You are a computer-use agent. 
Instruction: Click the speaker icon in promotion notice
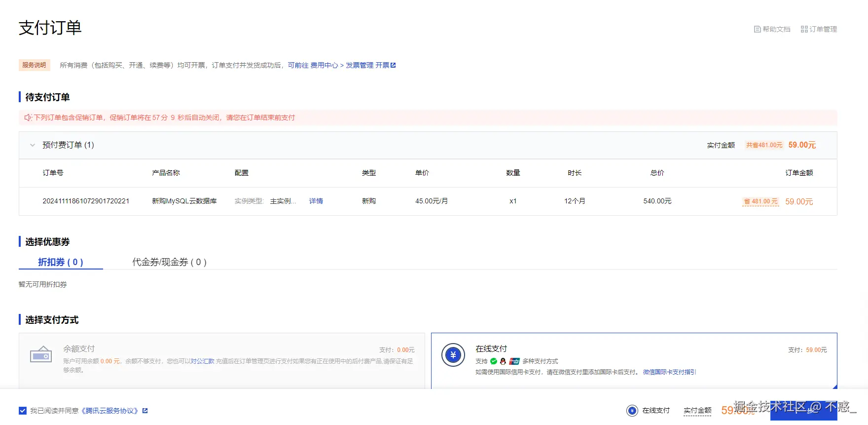[28, 117]
